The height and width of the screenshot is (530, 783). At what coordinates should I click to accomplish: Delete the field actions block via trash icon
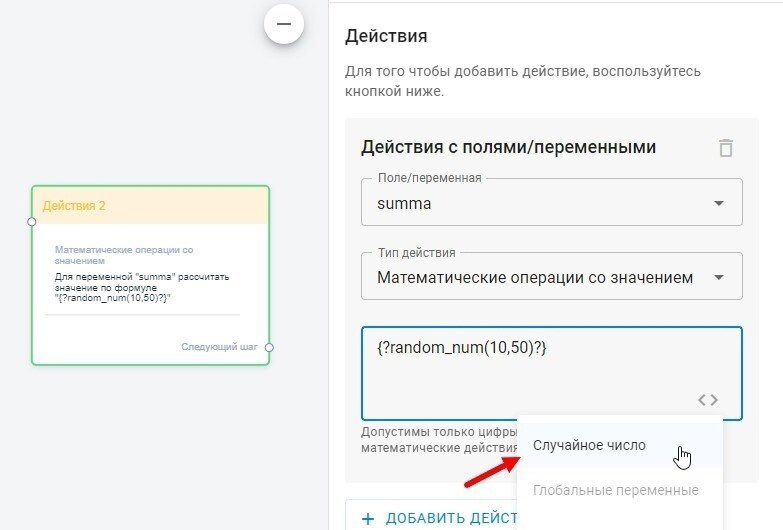(x=726, y=148)
